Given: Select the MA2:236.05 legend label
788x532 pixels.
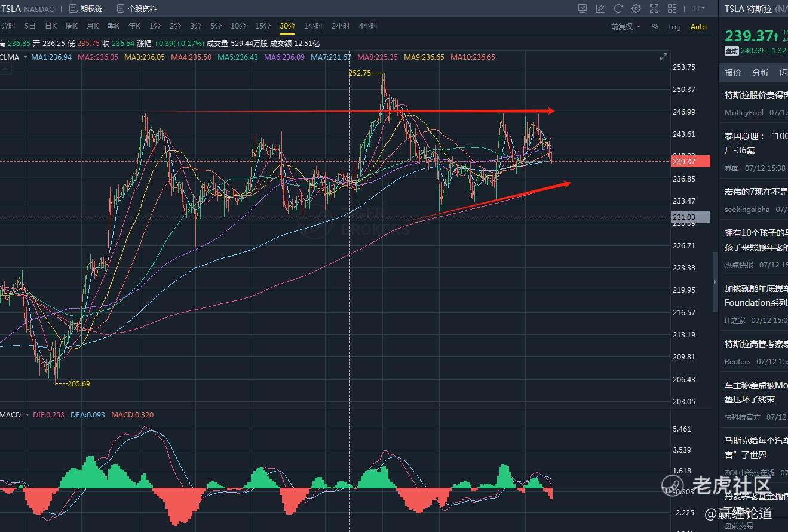Looking at the screenshot, I should click(x=98, y=57).
